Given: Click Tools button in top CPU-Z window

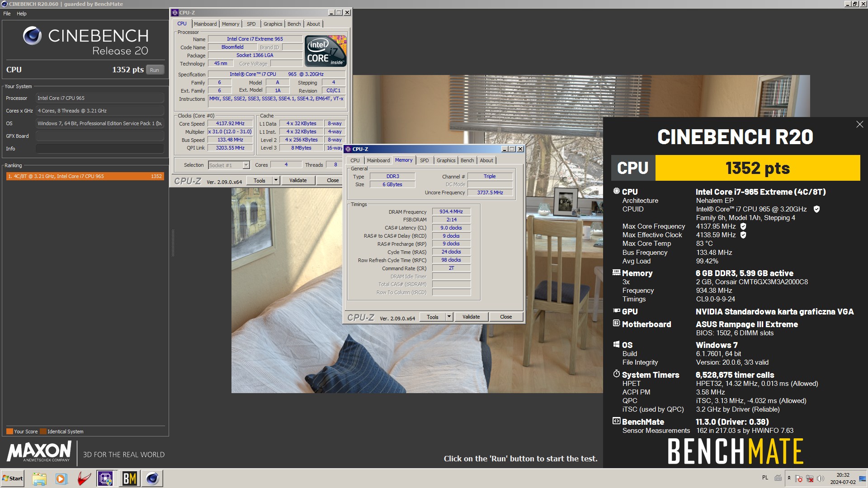Looking at the screenshot, I should click(x=259, y=181).
